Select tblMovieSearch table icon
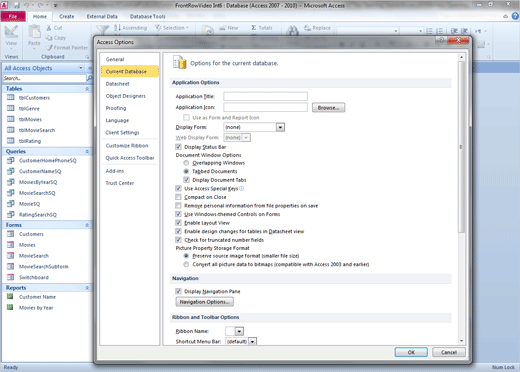Screen dimensions: 520x372 point(11,130)
